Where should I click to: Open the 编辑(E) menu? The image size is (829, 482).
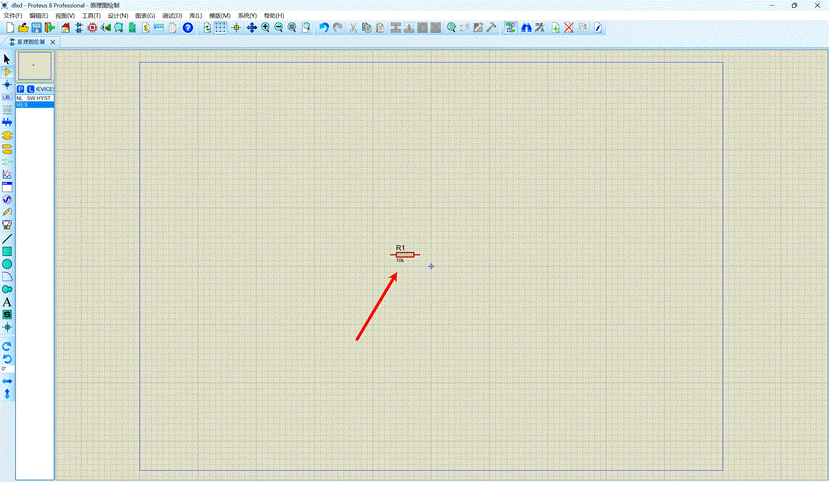(39, 16)
